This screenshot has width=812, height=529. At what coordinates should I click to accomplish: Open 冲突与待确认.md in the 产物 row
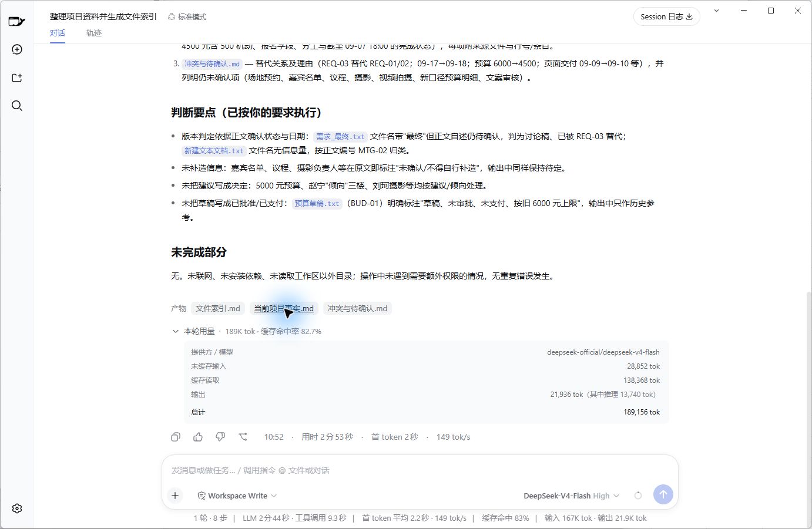[357, 308]
